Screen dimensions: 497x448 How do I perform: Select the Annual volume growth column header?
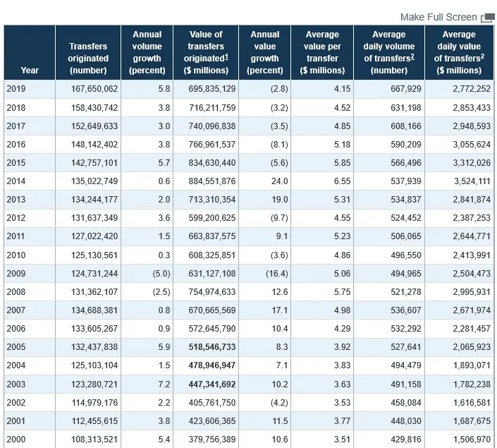[147, 52]
